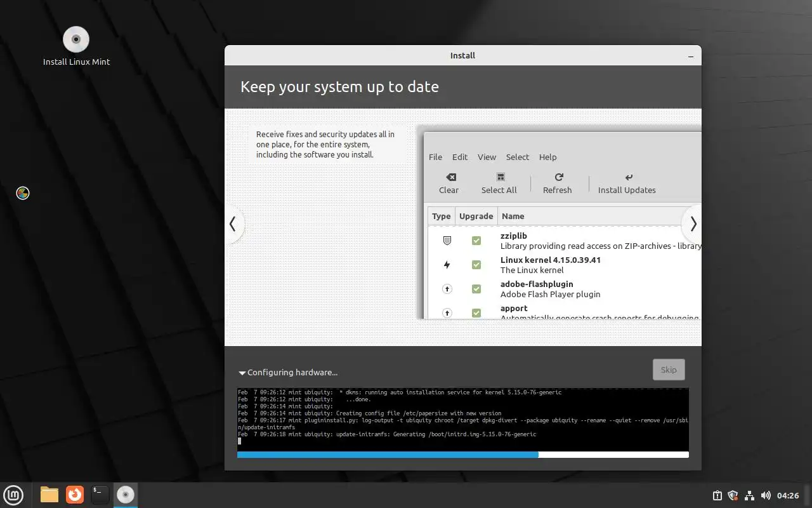Image resolution: width=812 pixels, height=508 pixels.
Task: Open the sound volume tray icon
Action: 766,495
